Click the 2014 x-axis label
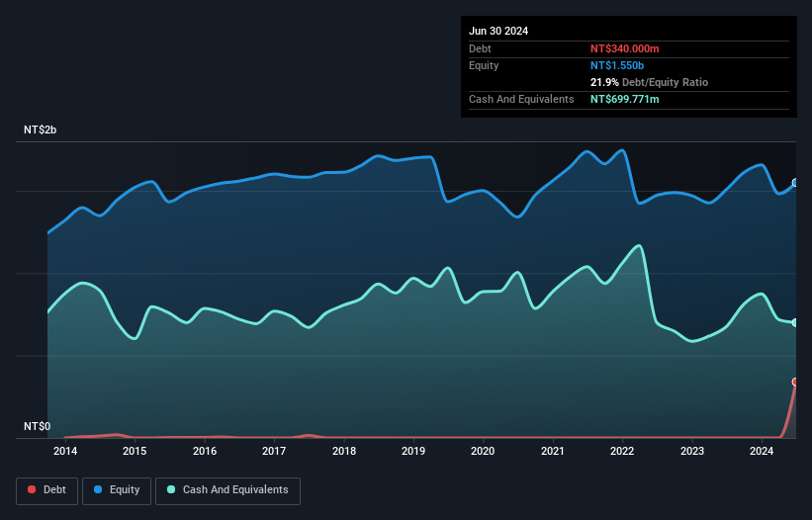 click(x=65, y=451)
